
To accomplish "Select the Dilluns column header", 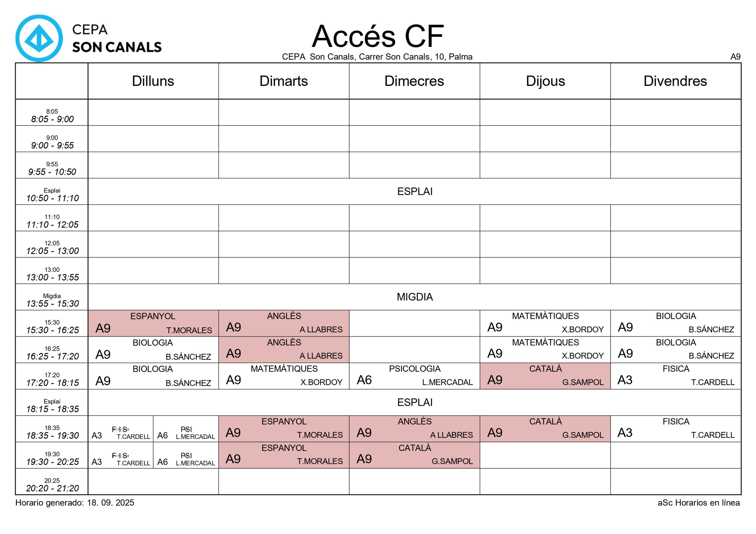I will [153, 81].
